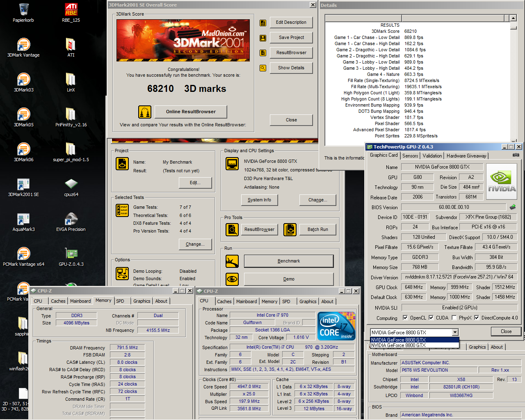Launch cpuz64 desktop shortcut
This screenshot has width=525, height=420.
point(71,187)
